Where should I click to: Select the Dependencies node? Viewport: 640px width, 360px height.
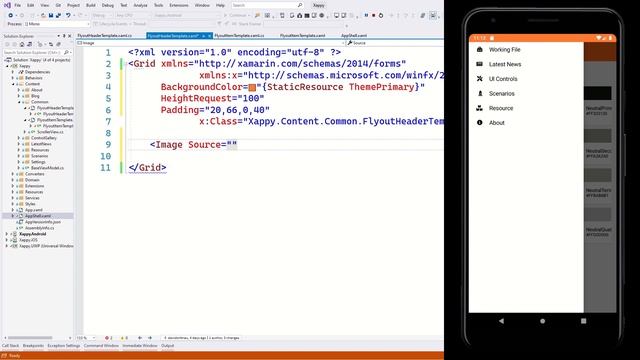tap(38, 72)
